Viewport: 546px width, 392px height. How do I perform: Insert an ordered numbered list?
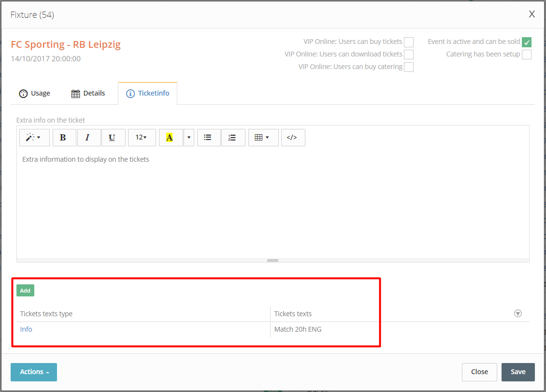click(x=233, y=138)
